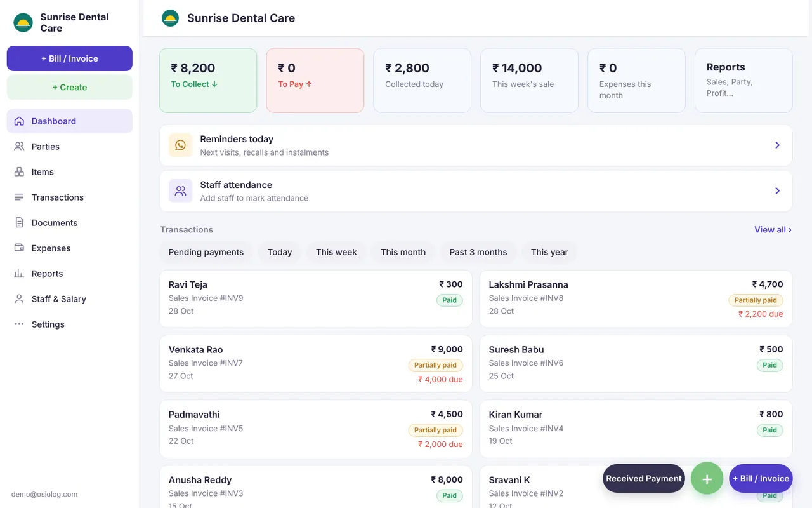Click the Transactions section heading
This screenshot has width=812, height=508.
coord(187,230)
